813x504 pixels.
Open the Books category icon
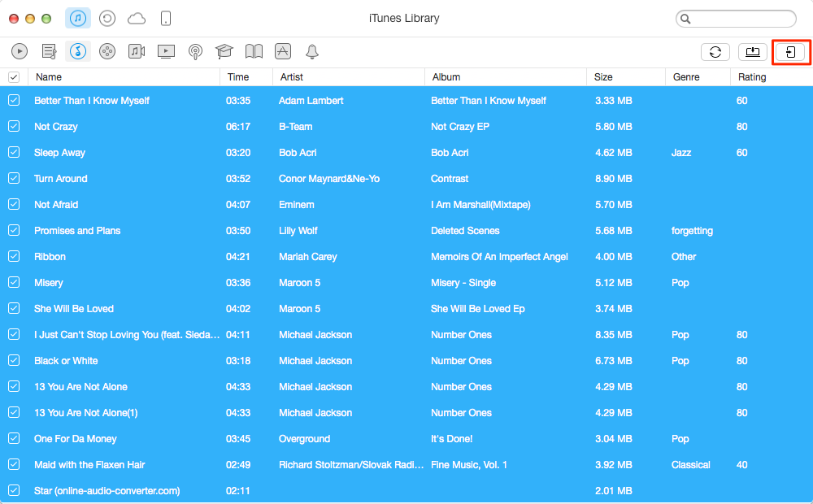click(x=254, y=51)
